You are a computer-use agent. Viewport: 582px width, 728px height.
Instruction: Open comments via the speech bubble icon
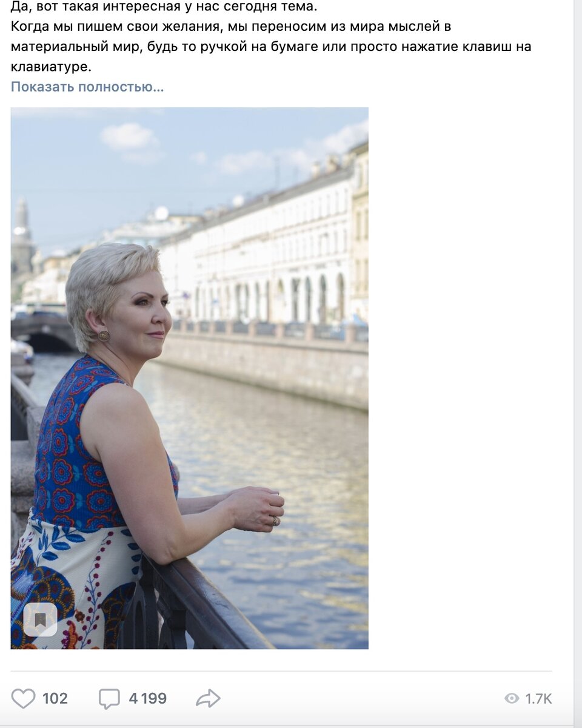[109, 699]
